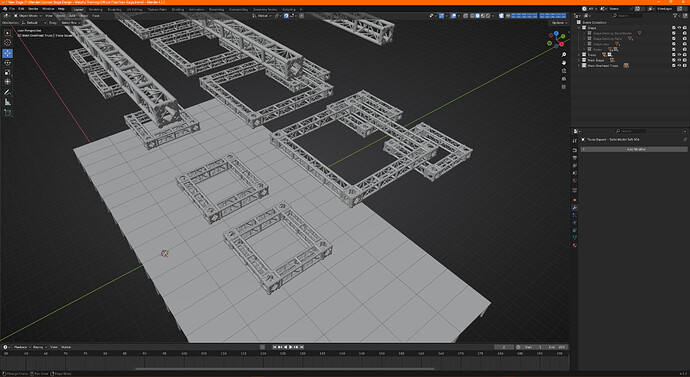Viewport: 690px width, 377px height.
Task: Open the Edit menu
Action: click(x=21, y=9)
